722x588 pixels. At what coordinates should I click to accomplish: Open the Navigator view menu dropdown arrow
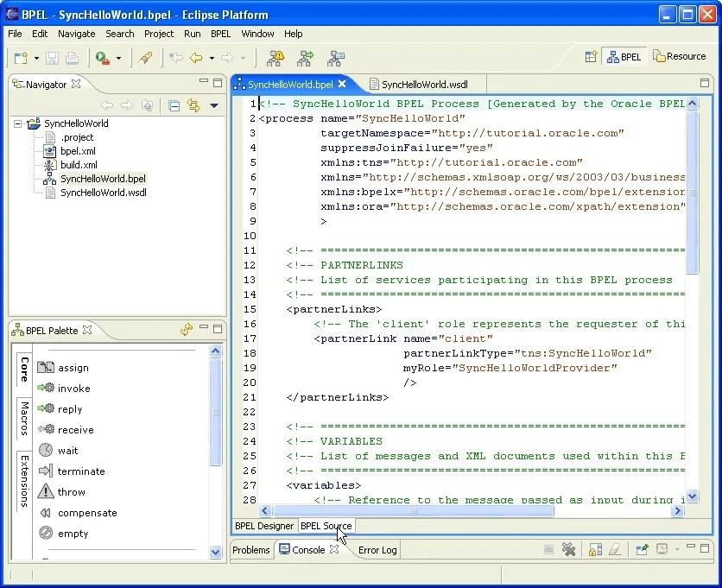[213, 105]
